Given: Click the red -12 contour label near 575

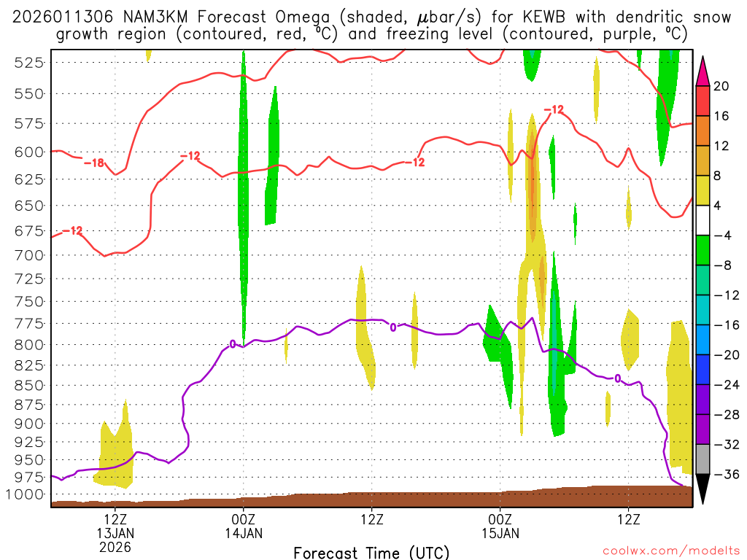Looking at the screenshot, I should click(x=554, y=110).
